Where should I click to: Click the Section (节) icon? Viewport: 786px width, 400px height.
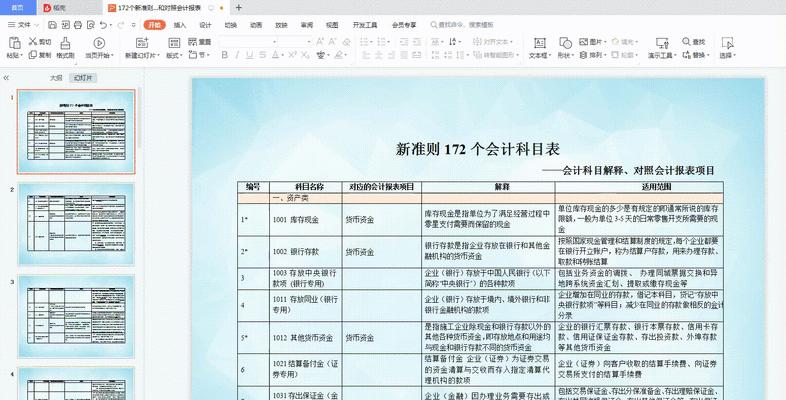(x=193, y=55)
